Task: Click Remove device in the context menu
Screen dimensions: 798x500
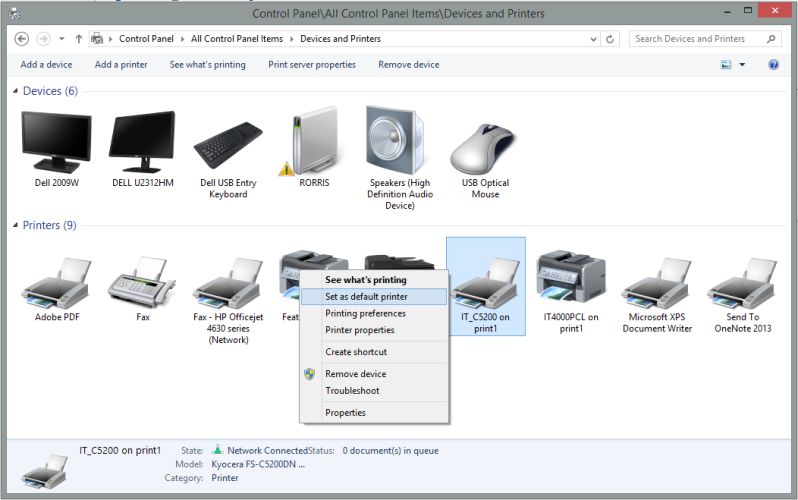Action: pos(355,374)
